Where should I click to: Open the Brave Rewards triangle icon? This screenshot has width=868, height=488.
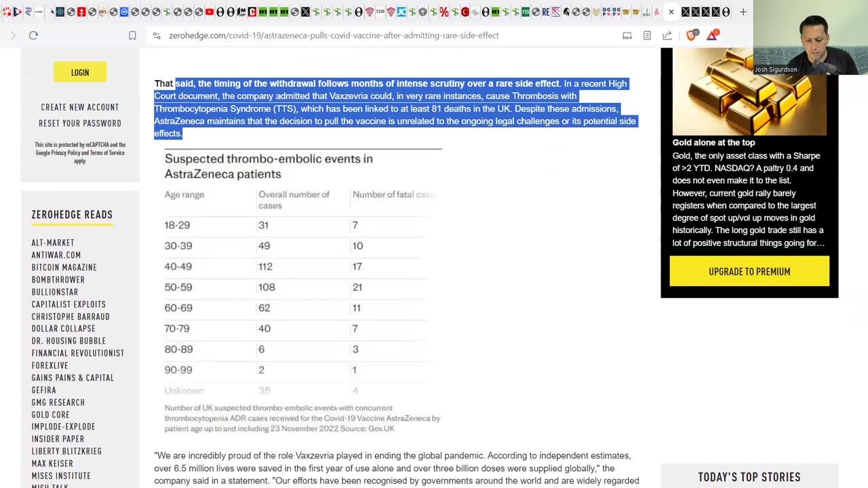click(x=712, y=35)
